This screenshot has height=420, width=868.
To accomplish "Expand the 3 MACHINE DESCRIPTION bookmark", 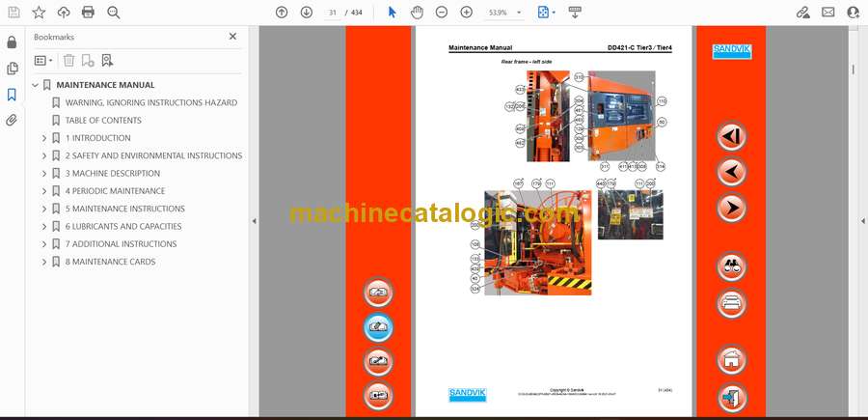I will [44, 174].
